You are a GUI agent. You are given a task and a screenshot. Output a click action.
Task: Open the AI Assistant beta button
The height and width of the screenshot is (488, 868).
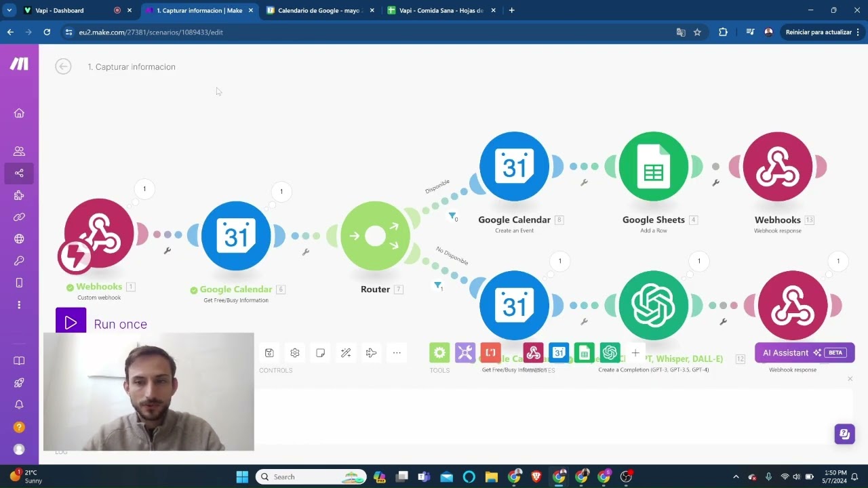[x=804, y=352]
